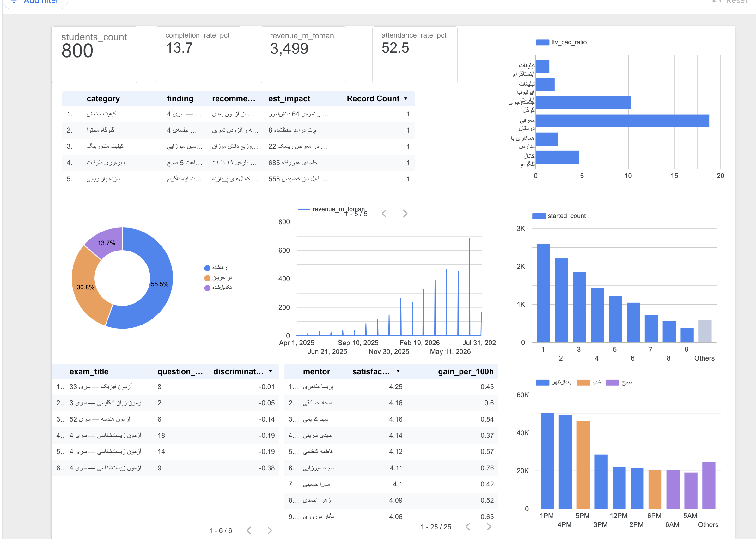Click the Add filter button

pos(35,3)
